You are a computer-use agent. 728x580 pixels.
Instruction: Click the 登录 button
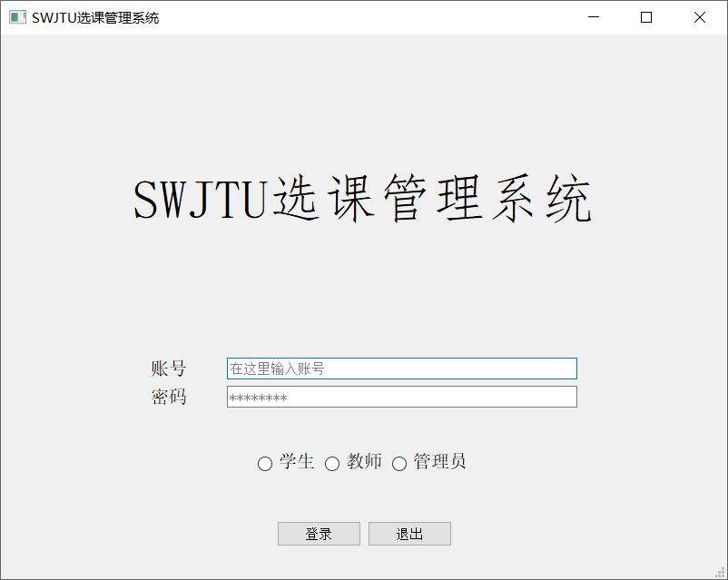(319, 534)
